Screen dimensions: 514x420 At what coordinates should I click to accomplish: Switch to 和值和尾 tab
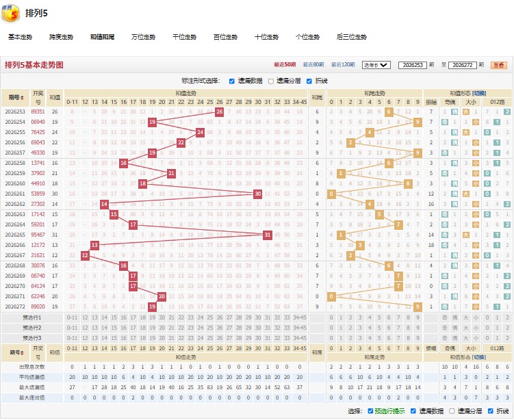point(102,37)
